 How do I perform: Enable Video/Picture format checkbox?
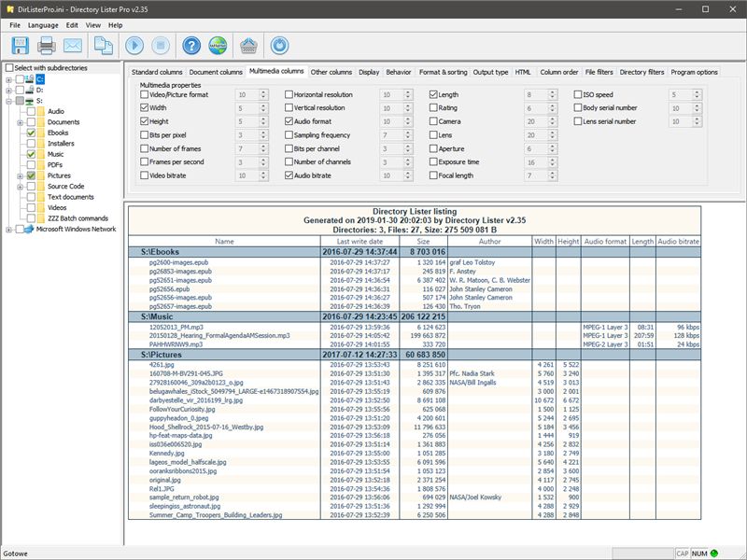coord(145,94)
